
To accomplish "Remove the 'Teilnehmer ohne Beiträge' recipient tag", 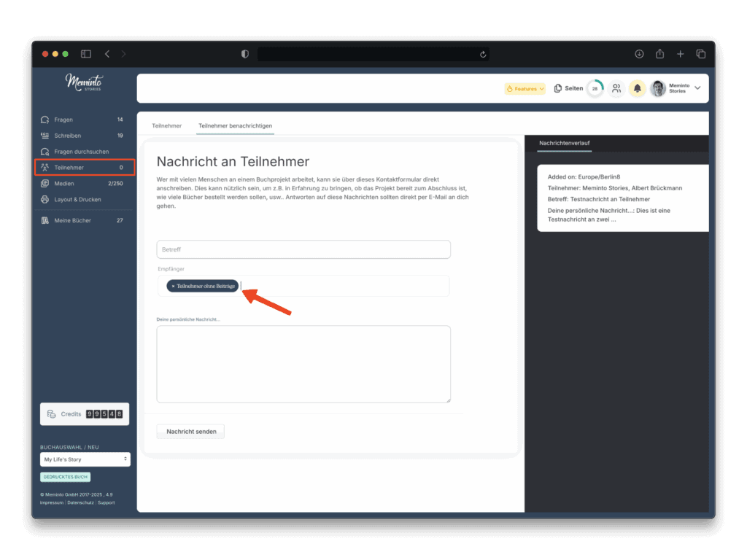I will (173, 287).
